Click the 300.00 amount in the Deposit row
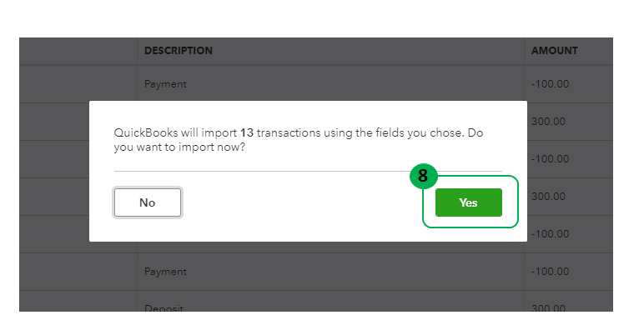644x335 pixels. 548,308
